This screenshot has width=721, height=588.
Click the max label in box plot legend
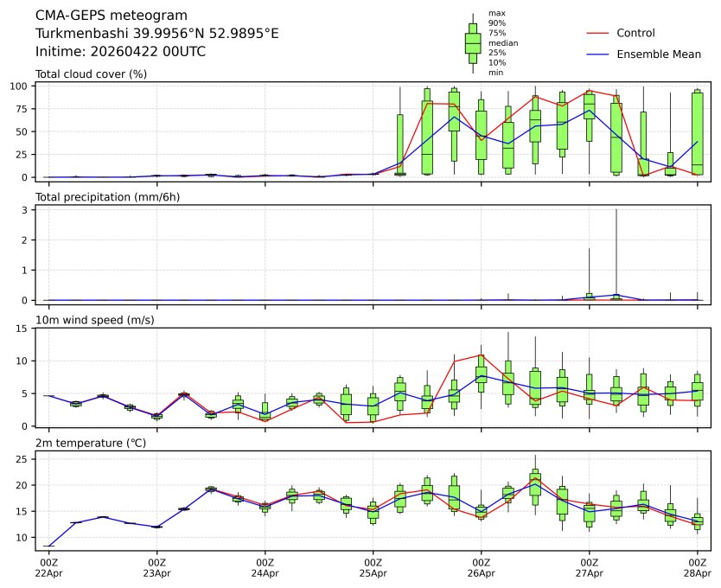pyautogui.click(x=496, y=14)
